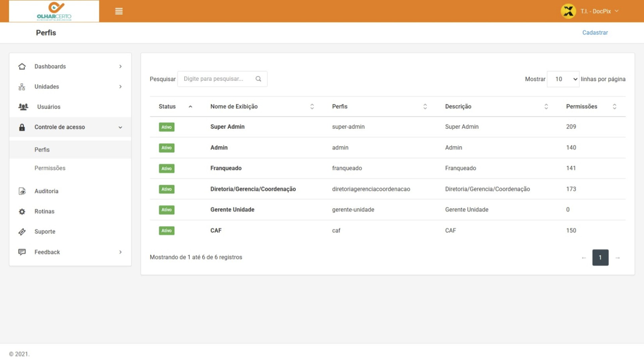Click the Rotinas gear icon
The image size is (644, 362).
click(x=22, y=212)
